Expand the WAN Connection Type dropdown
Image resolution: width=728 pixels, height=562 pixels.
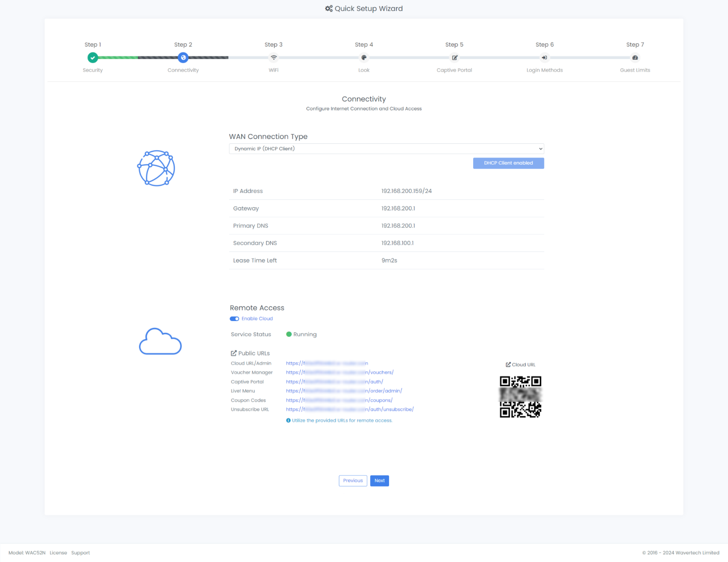pos(387,149)
